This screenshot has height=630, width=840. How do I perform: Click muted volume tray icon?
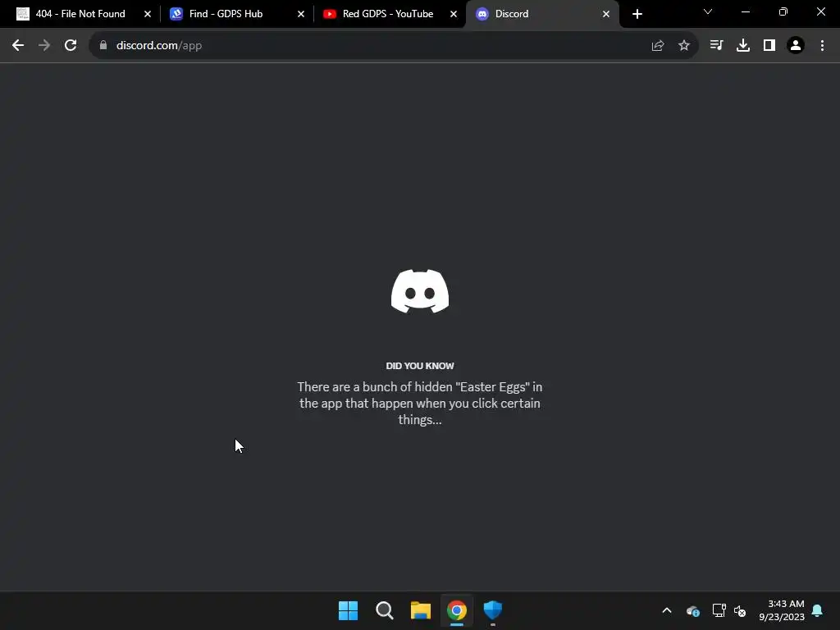740,610
